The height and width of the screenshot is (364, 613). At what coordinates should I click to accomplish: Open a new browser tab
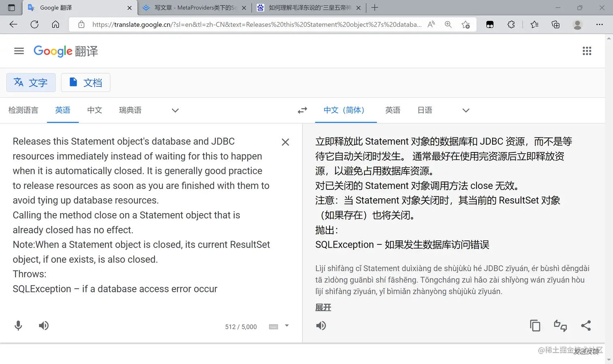(x=375, y=8)
